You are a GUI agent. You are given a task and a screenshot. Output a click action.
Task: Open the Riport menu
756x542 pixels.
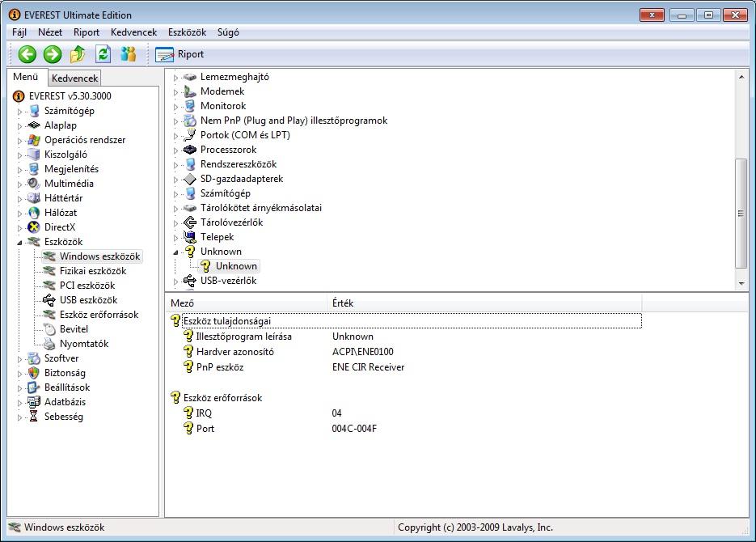87,32
